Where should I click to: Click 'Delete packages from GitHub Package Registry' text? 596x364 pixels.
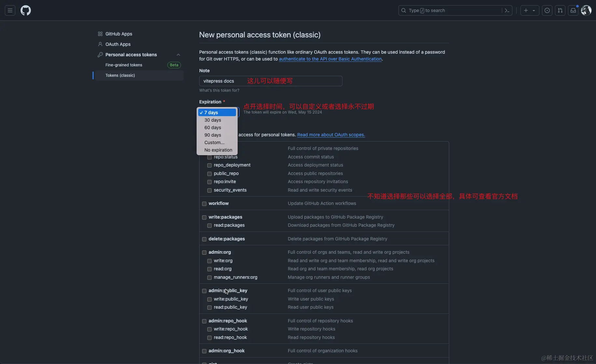click(x=338, y=239)
